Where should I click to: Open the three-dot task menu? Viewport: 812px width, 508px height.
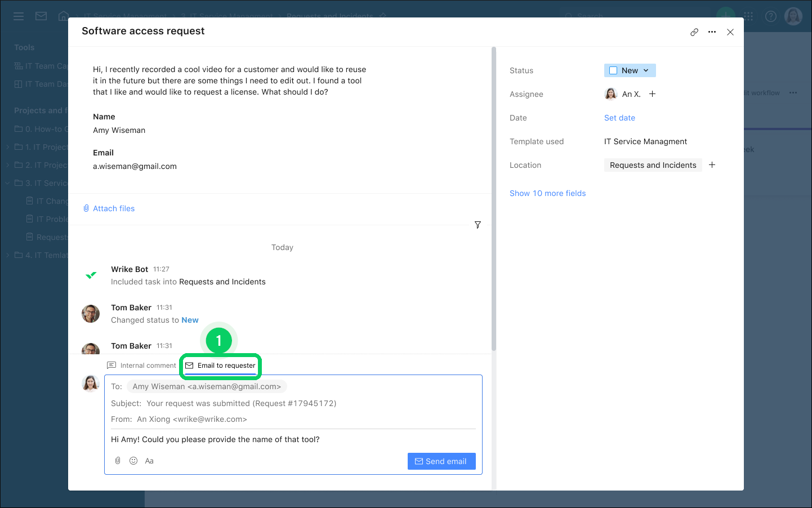[x=712, y=32]
